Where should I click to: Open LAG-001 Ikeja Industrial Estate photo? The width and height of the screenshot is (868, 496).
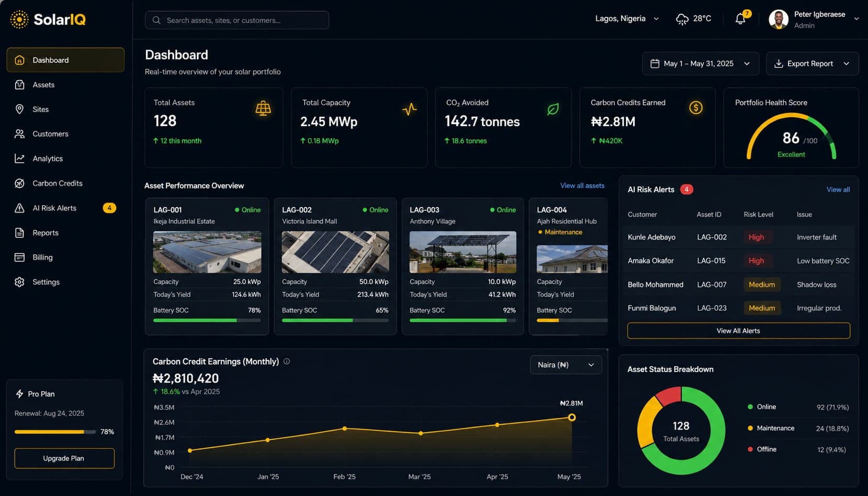click(207, 252)
